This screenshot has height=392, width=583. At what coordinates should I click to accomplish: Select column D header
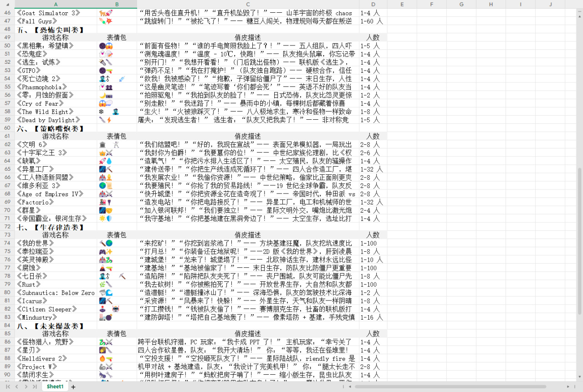tap(373, 4)
